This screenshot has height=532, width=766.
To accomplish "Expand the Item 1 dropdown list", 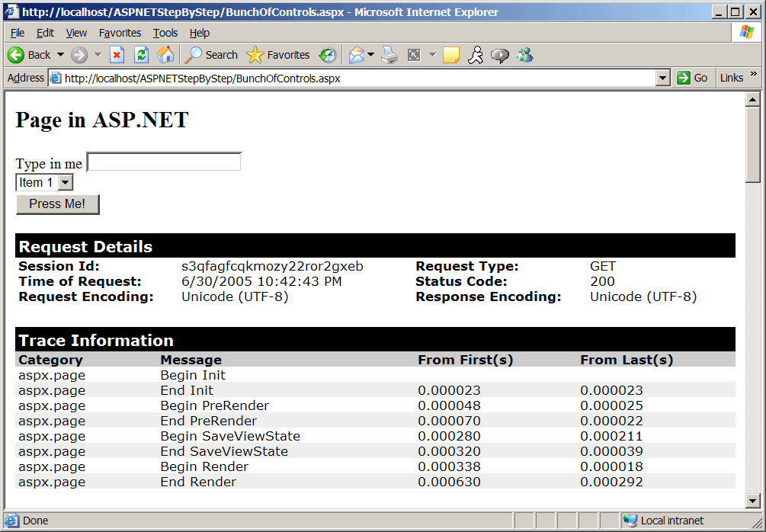I will 65,183.
